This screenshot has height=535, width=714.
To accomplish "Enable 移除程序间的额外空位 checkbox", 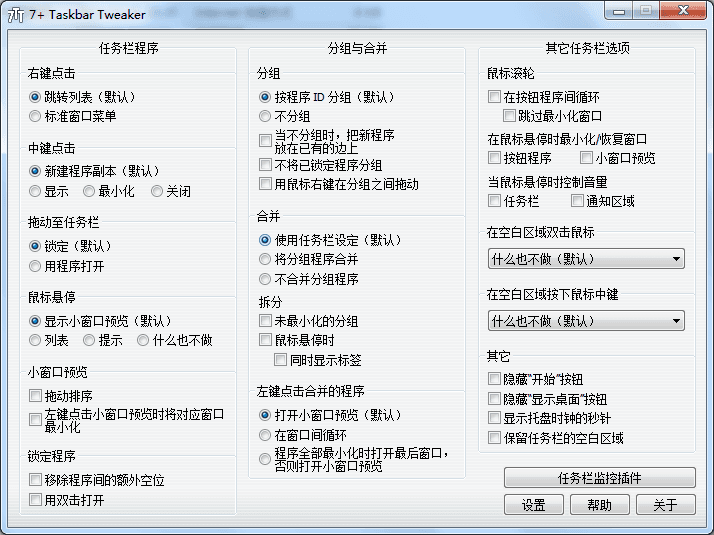I will pyautogui.click(x=35, y=480).
